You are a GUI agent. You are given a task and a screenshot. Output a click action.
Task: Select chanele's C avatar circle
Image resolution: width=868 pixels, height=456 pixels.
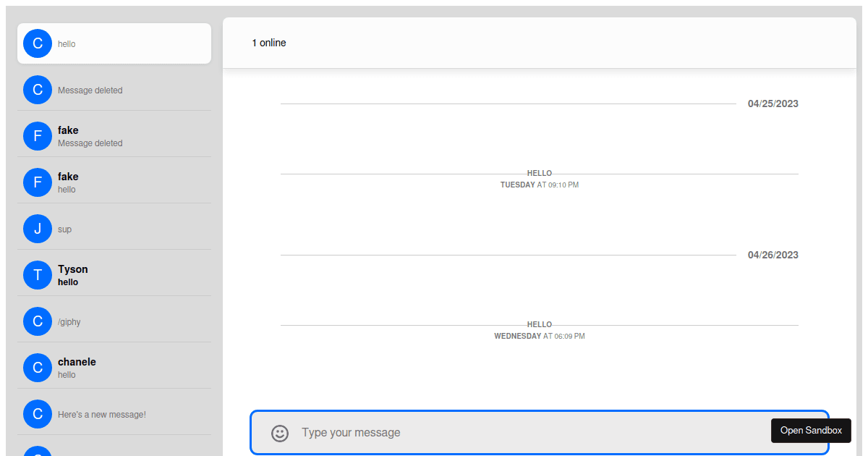coord(38,368)
